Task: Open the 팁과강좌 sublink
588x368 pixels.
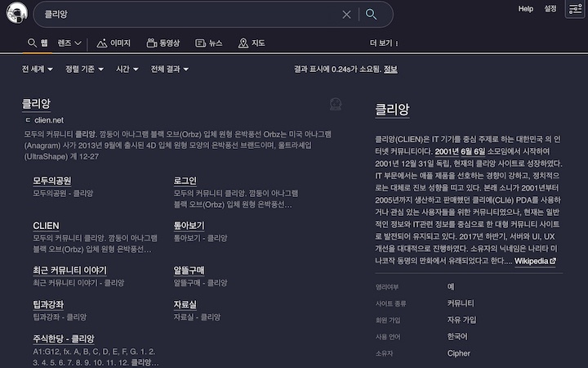Action: [48, 304]
